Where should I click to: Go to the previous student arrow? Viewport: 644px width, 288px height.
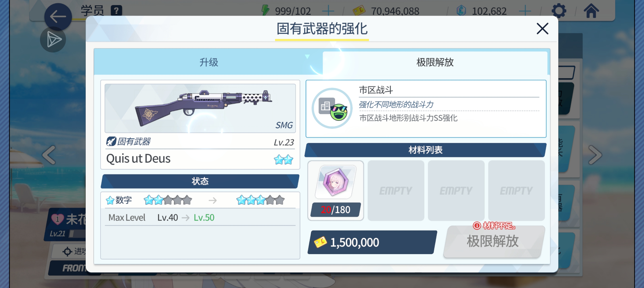point(49,155)
